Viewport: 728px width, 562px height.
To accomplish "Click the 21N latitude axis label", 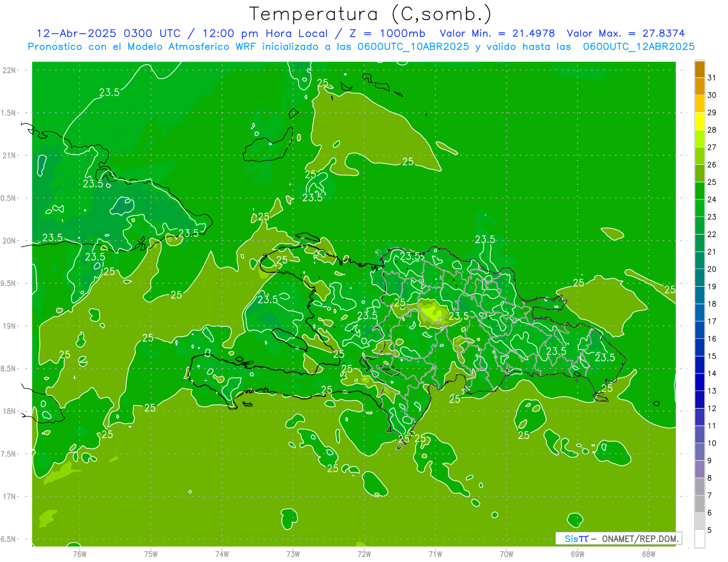I will 8,155.
